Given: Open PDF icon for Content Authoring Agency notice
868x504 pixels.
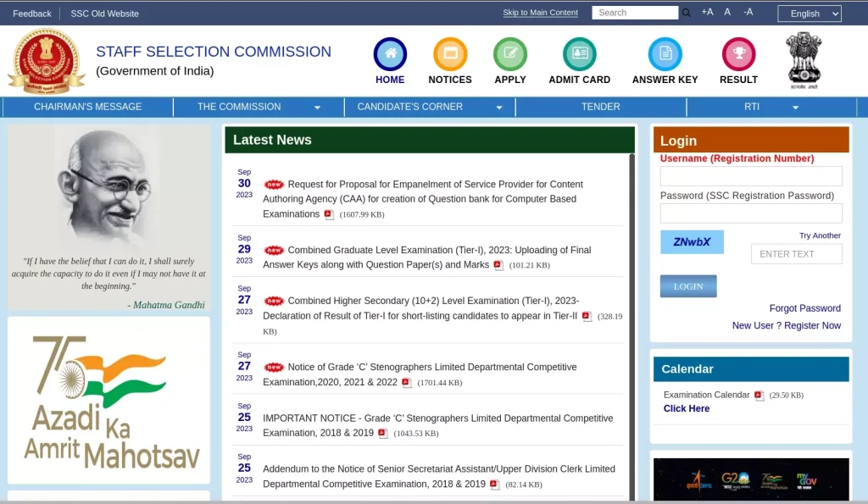Looking at the screenshot, I should coord(329,214).
